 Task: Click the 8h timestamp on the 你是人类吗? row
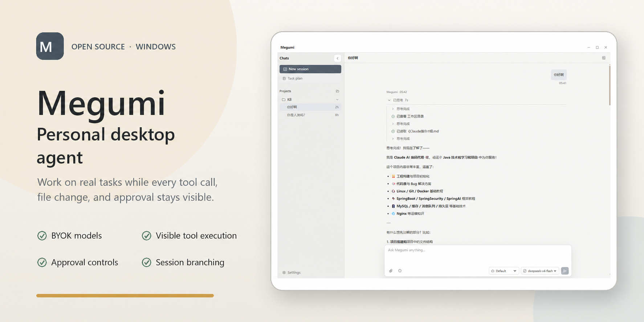[337, 115]
